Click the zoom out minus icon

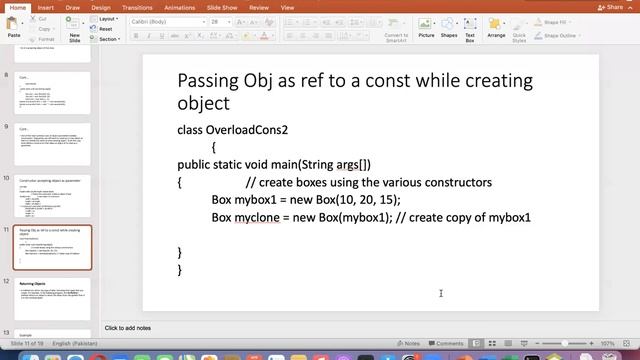click(x=537, y=344)
